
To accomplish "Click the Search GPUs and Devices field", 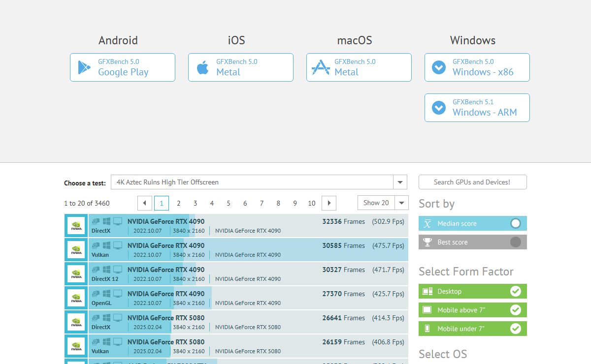I will click(x=473, y=182).
